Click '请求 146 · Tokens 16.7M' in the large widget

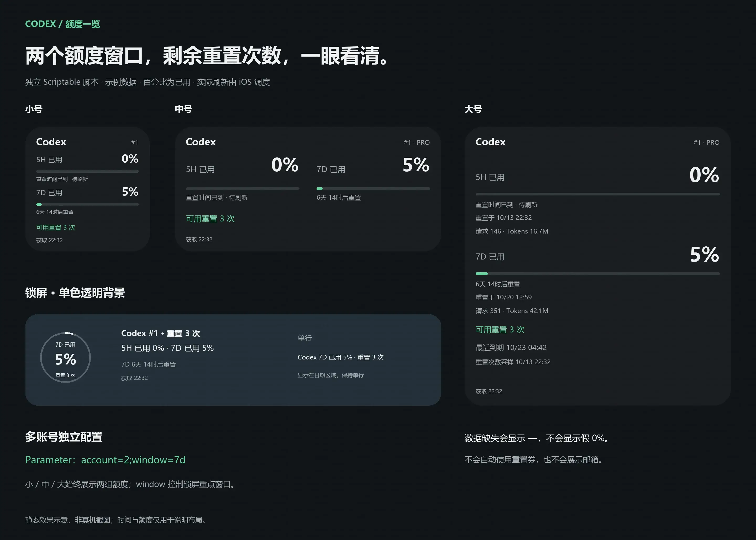point(512,231)
